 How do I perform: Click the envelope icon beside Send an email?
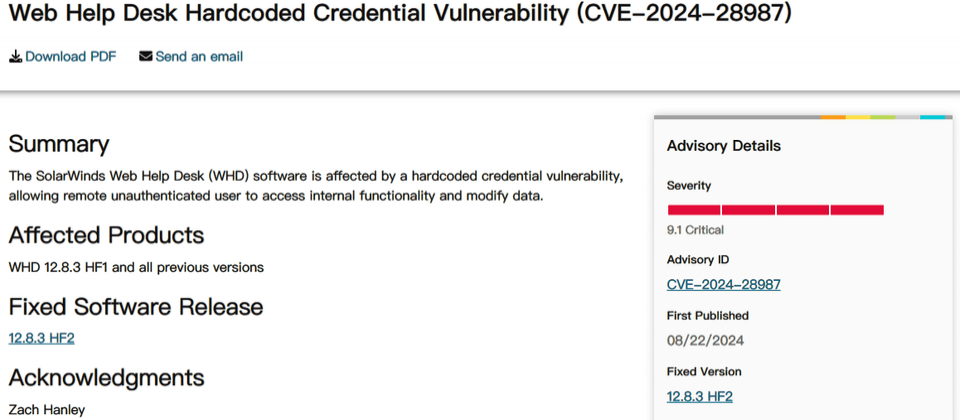tap(146, 56)
